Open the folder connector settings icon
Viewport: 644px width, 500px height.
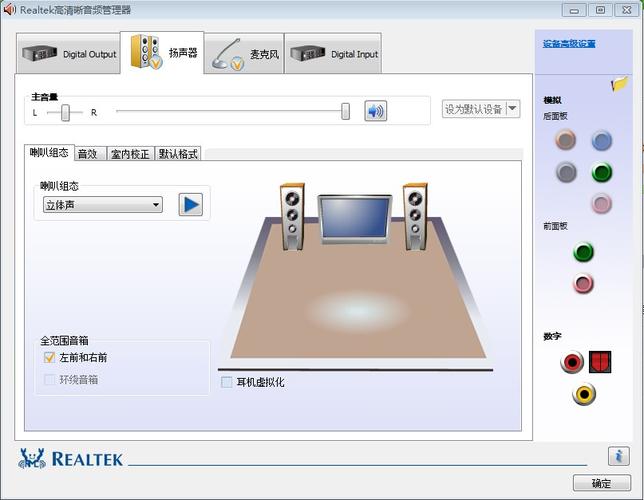click(x=619, y=84)
